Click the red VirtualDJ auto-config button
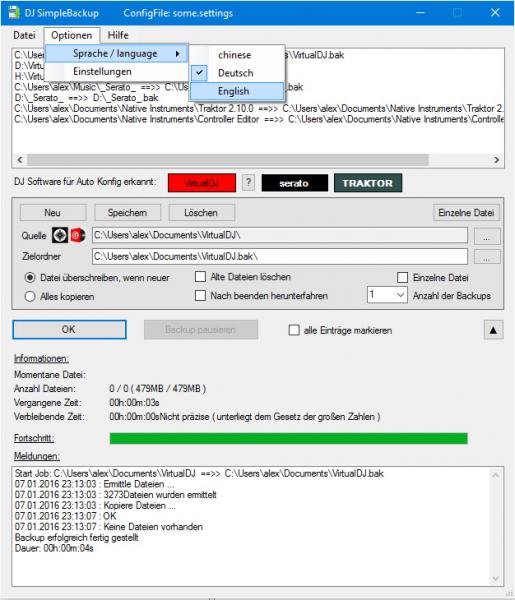 click(202, 183)
